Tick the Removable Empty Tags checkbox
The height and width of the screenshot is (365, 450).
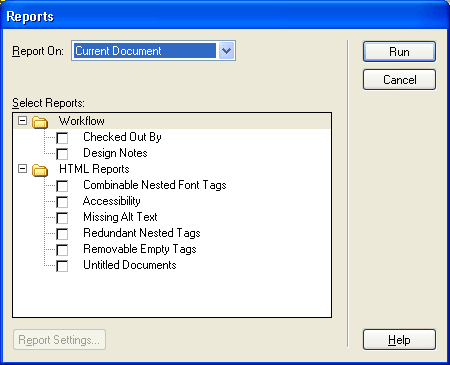62,250
